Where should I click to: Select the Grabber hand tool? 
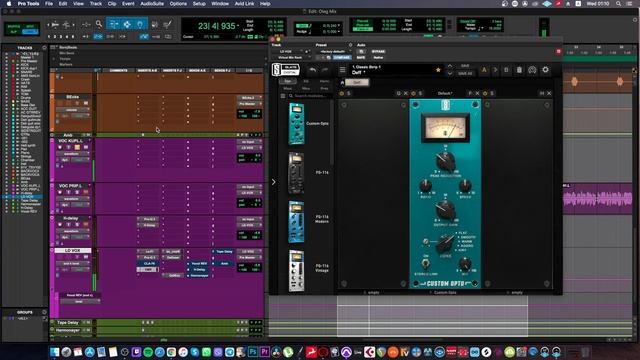(x=140, y=24)
